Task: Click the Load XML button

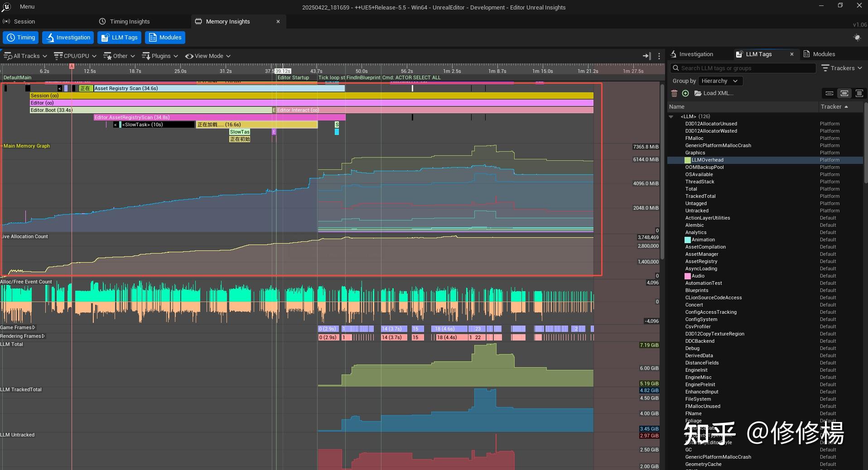Action: [714, 93]
